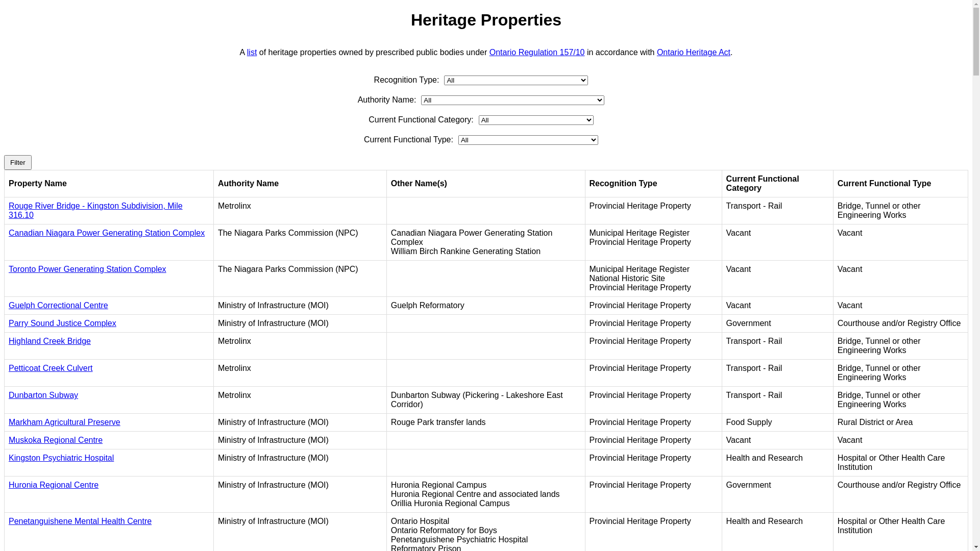Open Dunbarton Subway property link
Screen dimensions: 980x551
43,395
